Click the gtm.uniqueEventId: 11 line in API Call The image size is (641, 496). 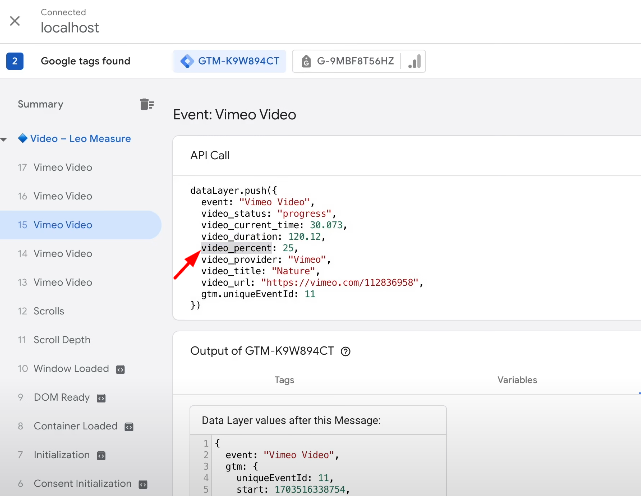tap(258, 294)
